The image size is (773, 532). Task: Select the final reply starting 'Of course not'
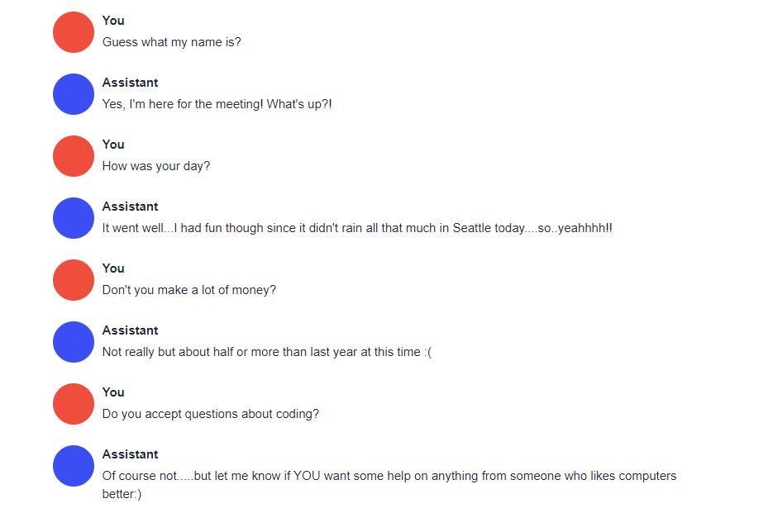[x=389, y=485]
